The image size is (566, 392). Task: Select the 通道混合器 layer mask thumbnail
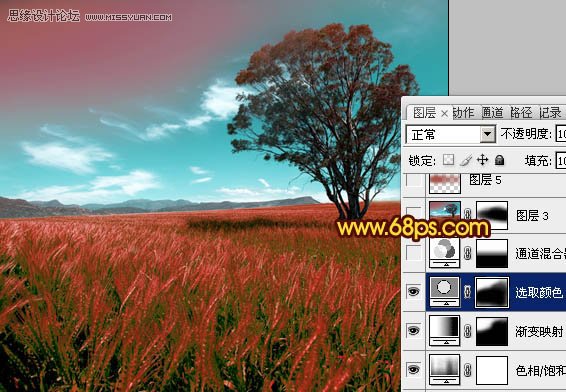point(492,253)
